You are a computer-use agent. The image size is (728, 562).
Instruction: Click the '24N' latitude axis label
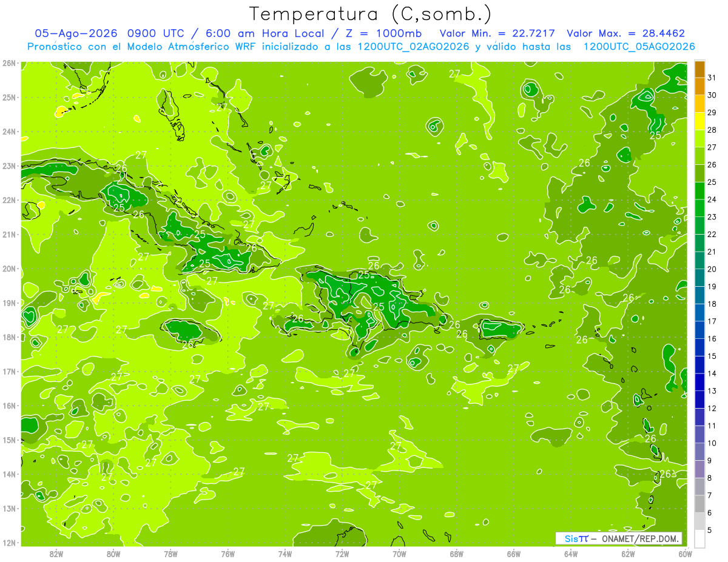pos(9,132)
